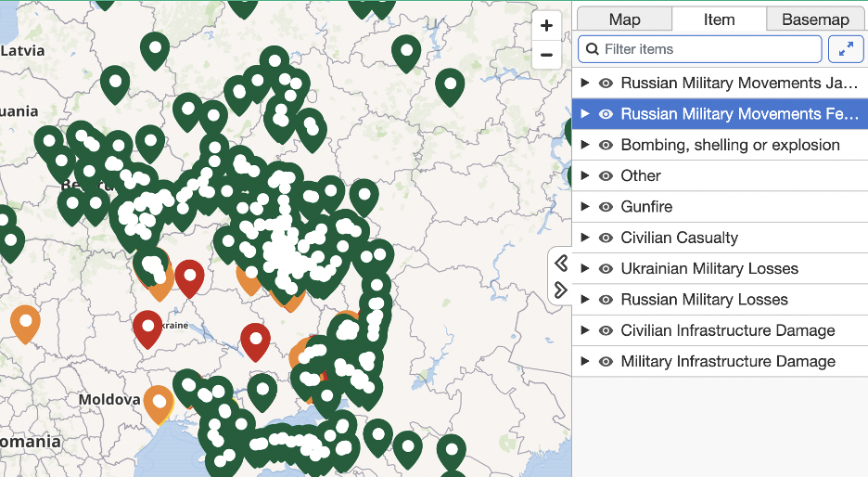Expand the Bombing, shelling or explosion group

[x=584, y=145]
